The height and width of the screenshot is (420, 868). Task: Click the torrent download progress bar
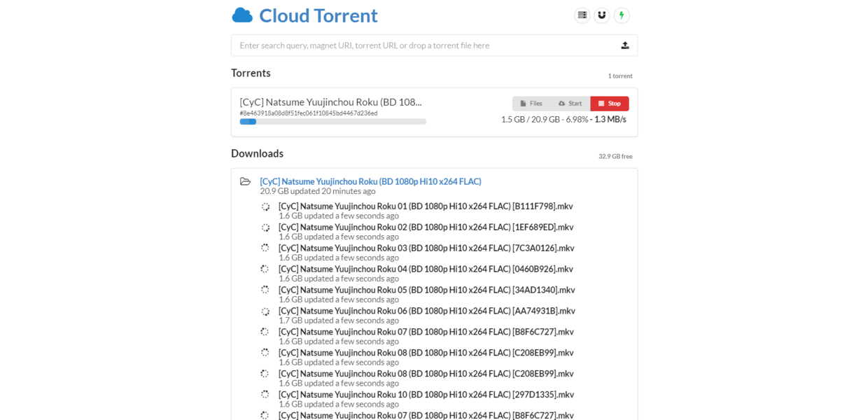(x=333, y=122)
